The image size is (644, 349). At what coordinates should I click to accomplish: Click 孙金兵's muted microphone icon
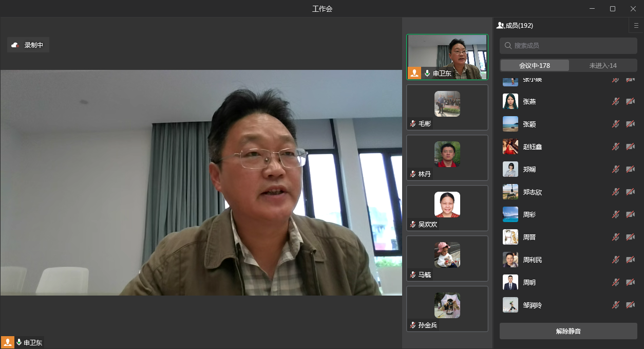[x=412, y=325]
